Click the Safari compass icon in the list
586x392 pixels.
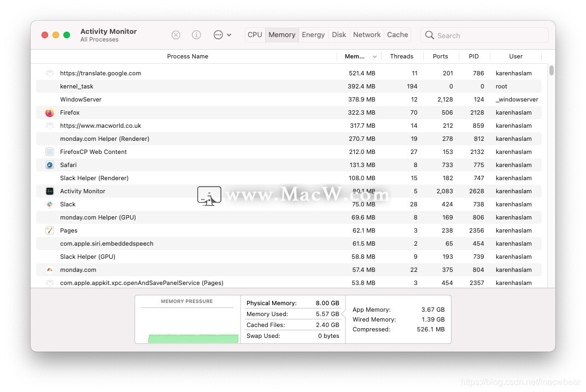50,165
